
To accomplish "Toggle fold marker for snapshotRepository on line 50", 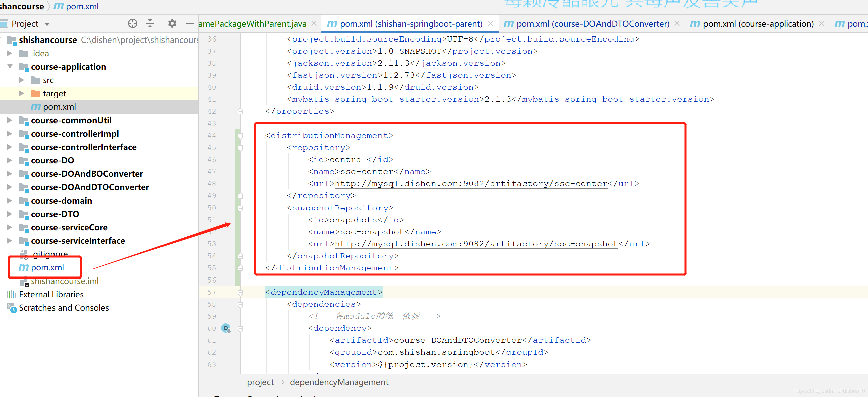I will [x=240, y=208].
